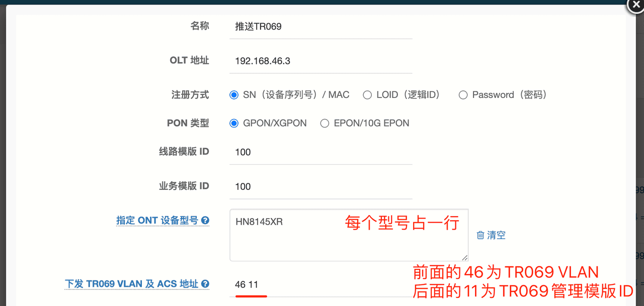Click help icon beside 下发 TR069 VLAN label
The width and height of the screenshot is (644, 306).
point(205,284)
